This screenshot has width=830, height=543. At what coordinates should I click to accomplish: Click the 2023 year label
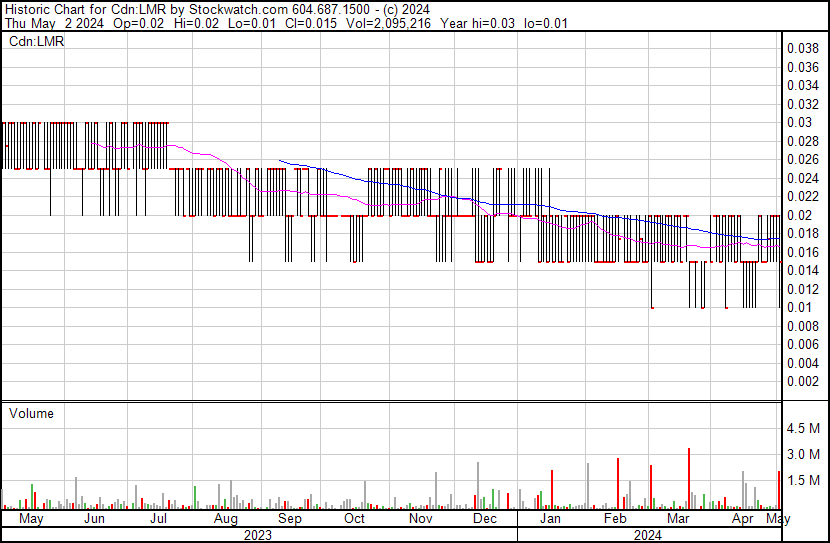[x=258, y=535]
